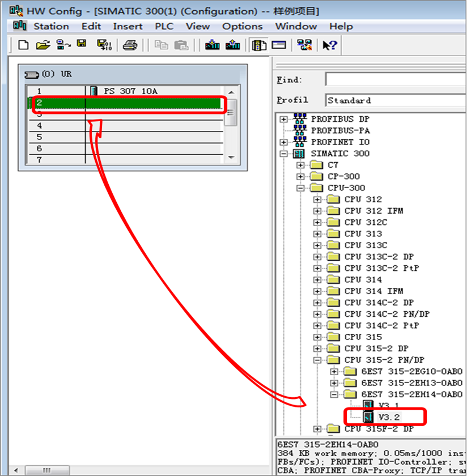The height and width of the screenshot is (476, 467).
Task: Click the Print toolbar icon
Action: (x=130, y=45)
